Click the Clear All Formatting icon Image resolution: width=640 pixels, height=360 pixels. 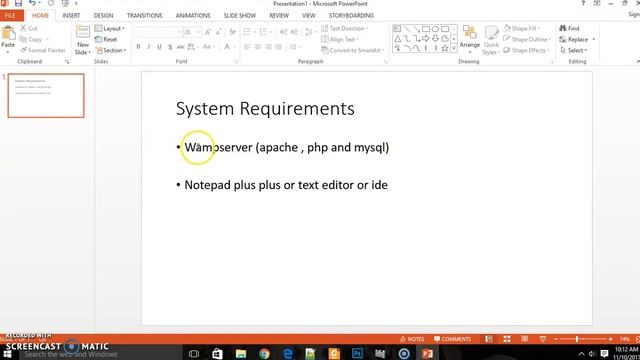click(x=233, y=32)
